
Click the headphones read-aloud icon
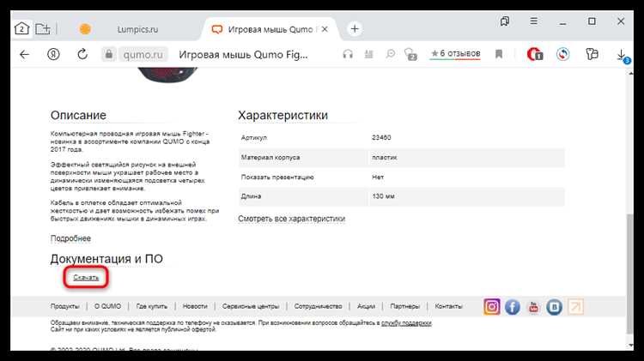tap(348, 54)
